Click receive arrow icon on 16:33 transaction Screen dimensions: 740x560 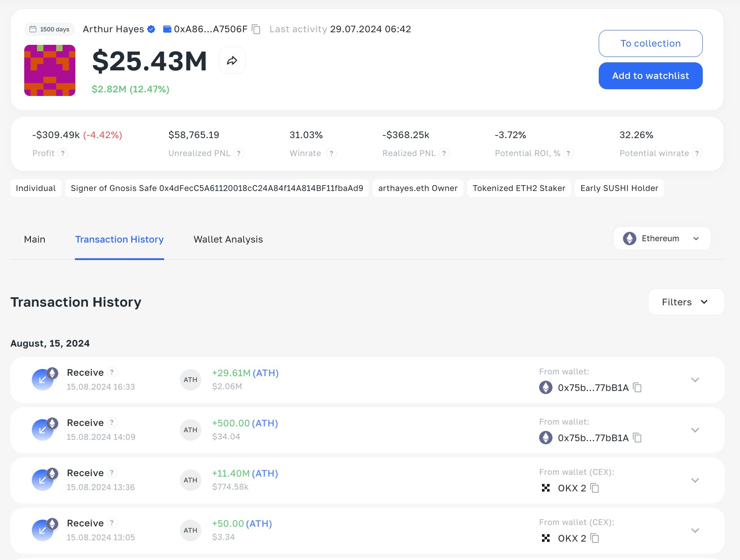click(x=43, y=380)
